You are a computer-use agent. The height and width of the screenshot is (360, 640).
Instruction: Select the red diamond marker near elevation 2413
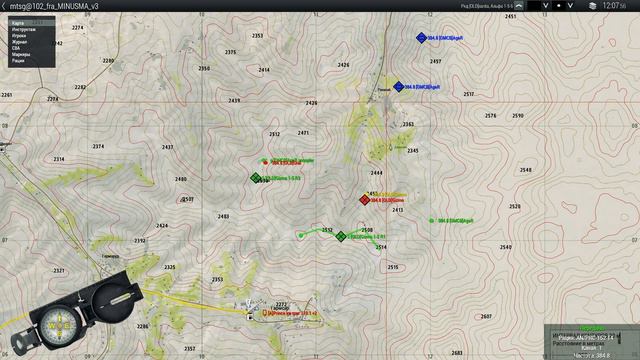(x=364, y=200)
